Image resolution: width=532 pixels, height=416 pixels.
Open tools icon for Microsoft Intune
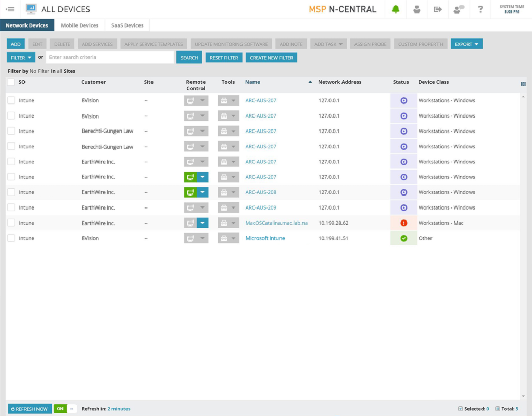(224, 238)
